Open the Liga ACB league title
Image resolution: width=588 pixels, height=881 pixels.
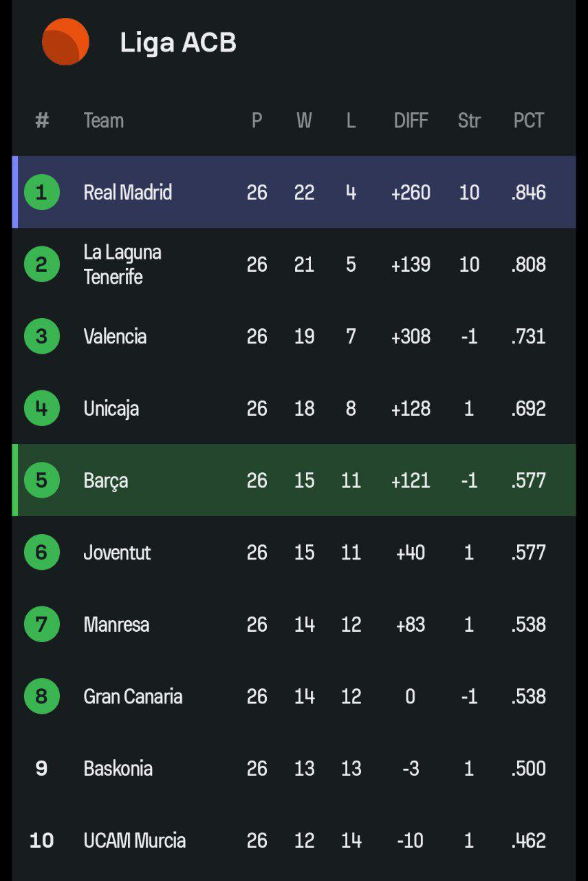[x=178, y=43]
